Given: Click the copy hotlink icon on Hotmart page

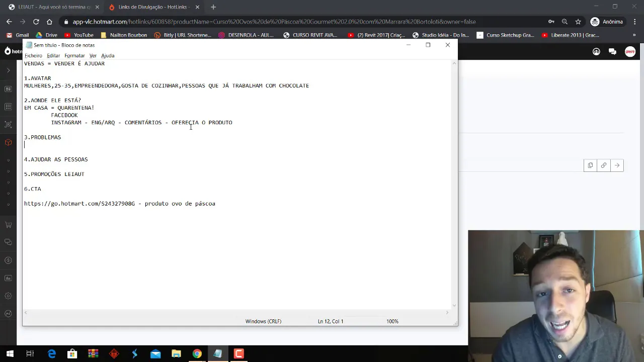Looking at the screenshot, I should point(590,165).
